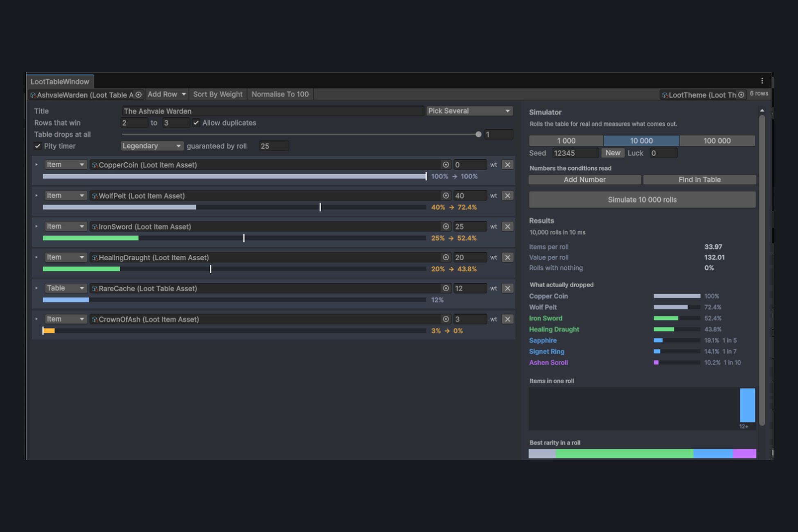The image size is (798, 532).
Task: Select the LootTableWindow tab
Action: (60, 81)
